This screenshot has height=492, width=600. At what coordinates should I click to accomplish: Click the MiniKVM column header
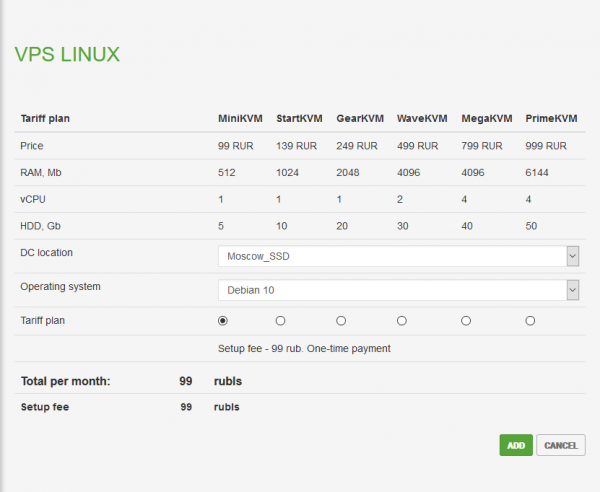pos(240,119)
